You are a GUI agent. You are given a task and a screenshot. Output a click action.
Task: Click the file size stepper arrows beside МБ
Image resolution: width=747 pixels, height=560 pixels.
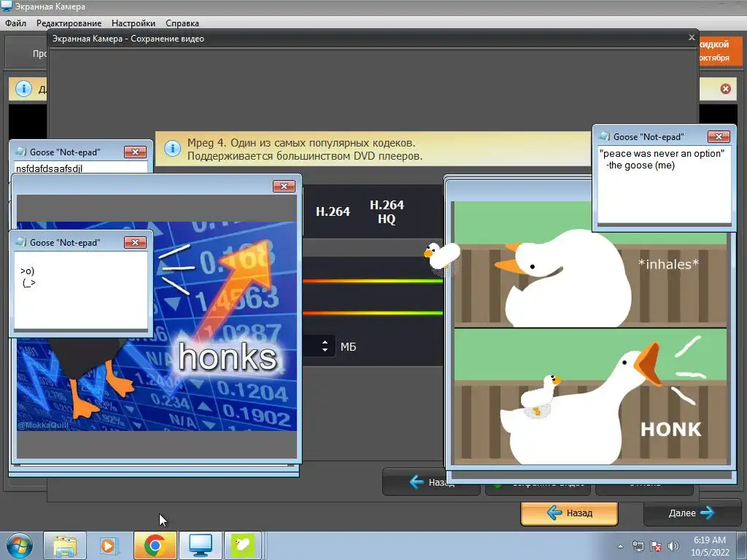point(325,346)
